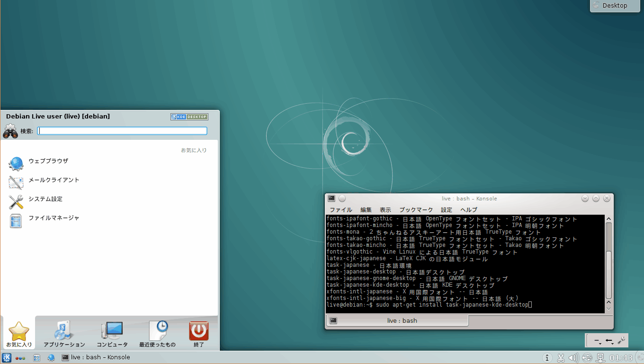Click the activities three-dots panel icon
This screenshot has width=644, height=364.
pos(20,358)
